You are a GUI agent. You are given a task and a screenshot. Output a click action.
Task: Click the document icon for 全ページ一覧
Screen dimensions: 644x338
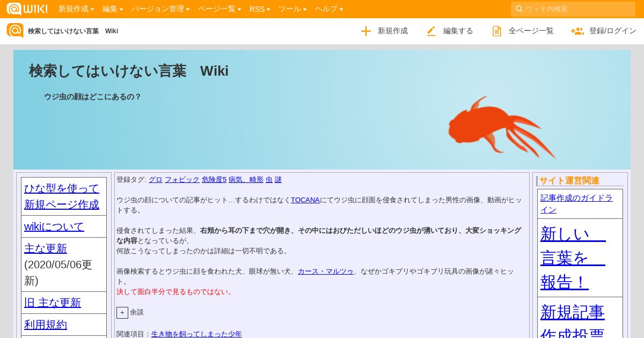tap(497, 31)
